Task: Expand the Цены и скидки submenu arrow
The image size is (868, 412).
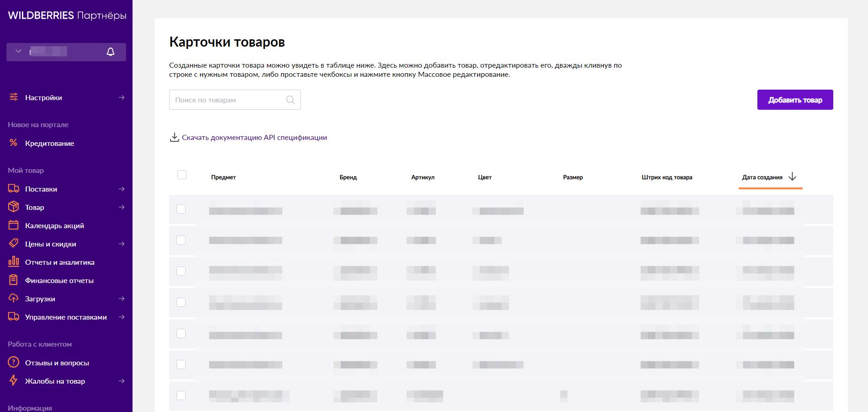Action: (x=122, y=244)
